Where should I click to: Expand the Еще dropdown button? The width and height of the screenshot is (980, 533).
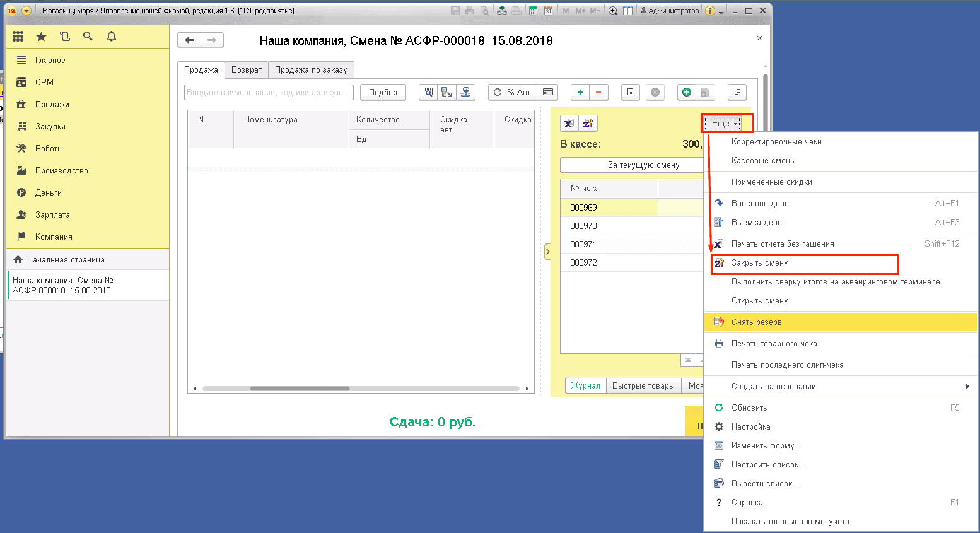click(724, 124)
